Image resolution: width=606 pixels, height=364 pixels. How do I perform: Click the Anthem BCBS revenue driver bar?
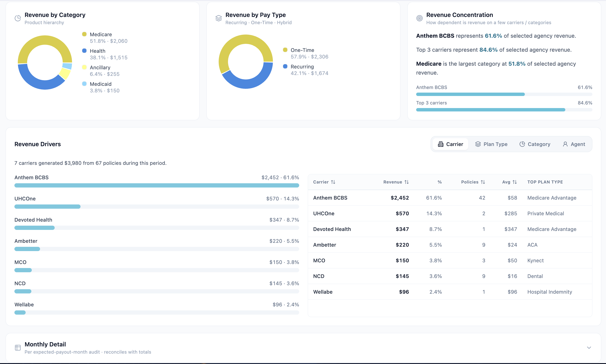(157, 185)
